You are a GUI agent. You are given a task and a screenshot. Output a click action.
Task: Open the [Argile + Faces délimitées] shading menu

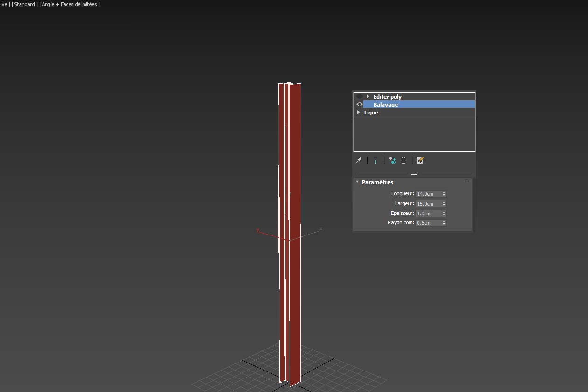(70, 4)
